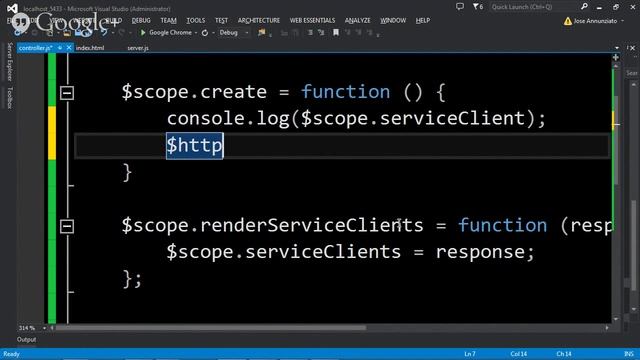
Task: Click the horizontal scrollbar thumb under the editor
Action: (x=211, y=327)
